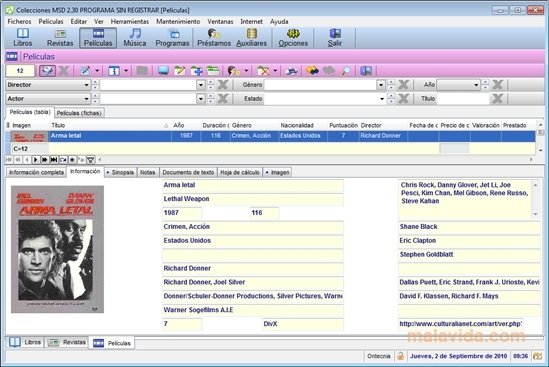
Task: Open the Auxiliares tables
Action: pos(251,38)
